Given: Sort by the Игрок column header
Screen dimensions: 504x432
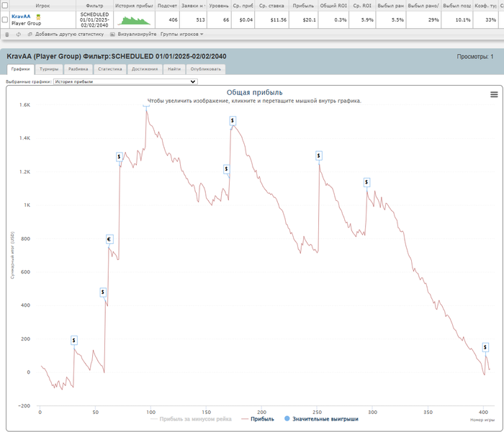Looking at the screenshot, I should (x=42, y=6).
